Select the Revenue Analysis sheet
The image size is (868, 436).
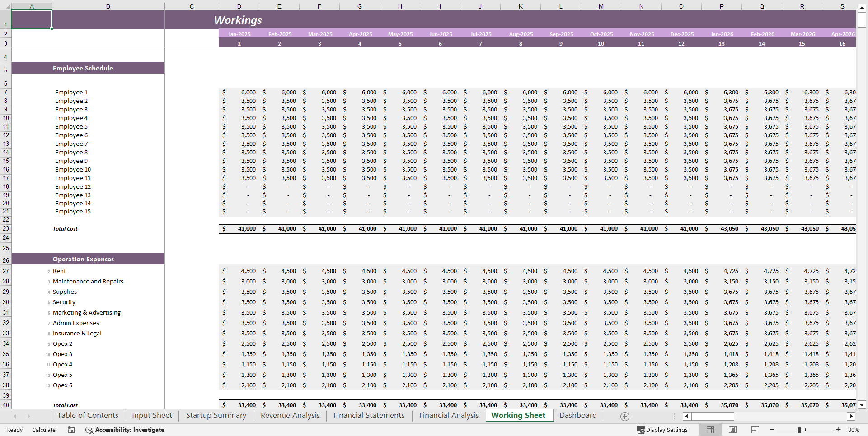290,416
